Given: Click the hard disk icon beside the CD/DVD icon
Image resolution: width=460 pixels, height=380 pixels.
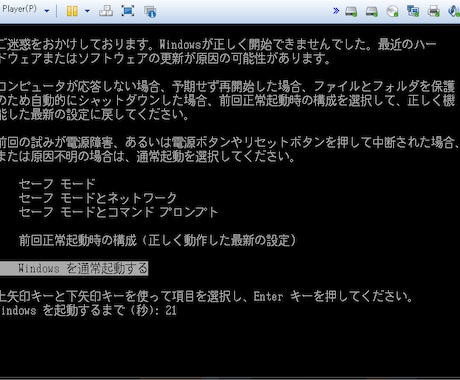Looking at the screenshot, I should coord(371,12).
